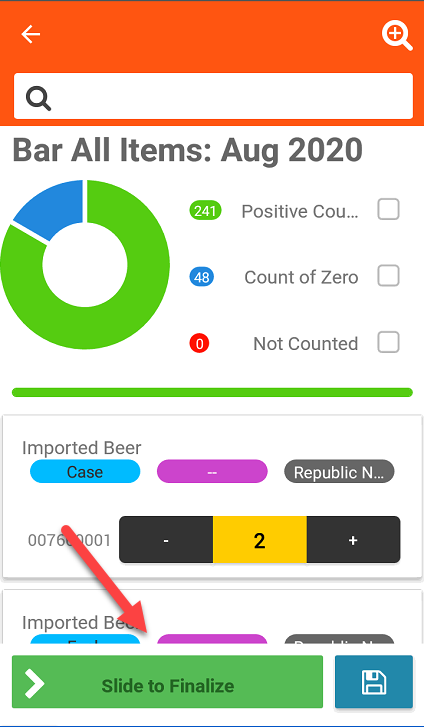Click the search magnifier icon
Image resolution: width=424 pixels, height=727 pixels.
38,98
